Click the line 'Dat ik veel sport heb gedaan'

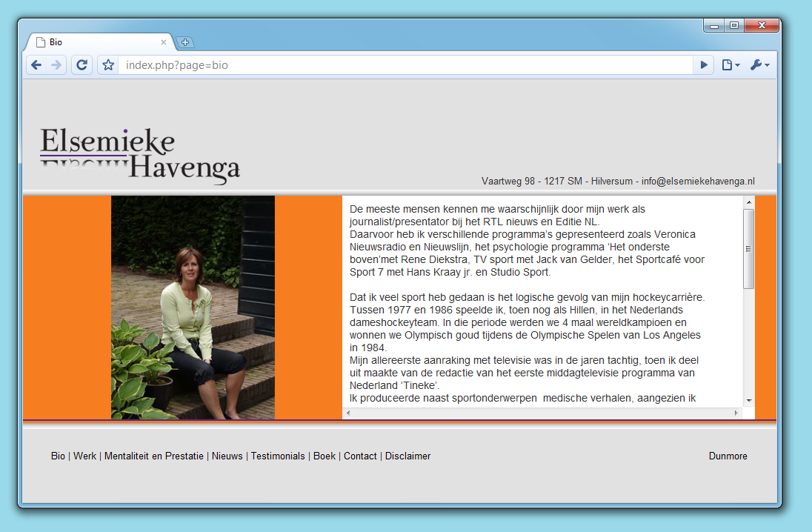pyautogui.click(x=528, y=297)
